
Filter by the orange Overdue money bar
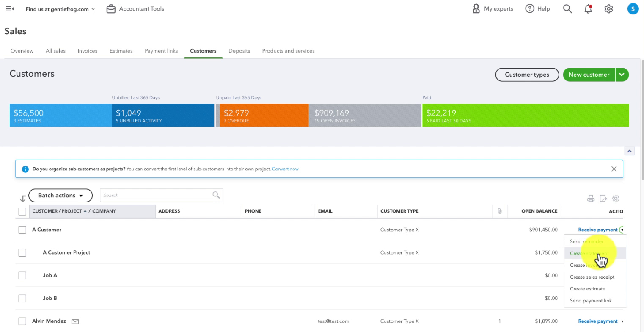(x=264, y=116)
